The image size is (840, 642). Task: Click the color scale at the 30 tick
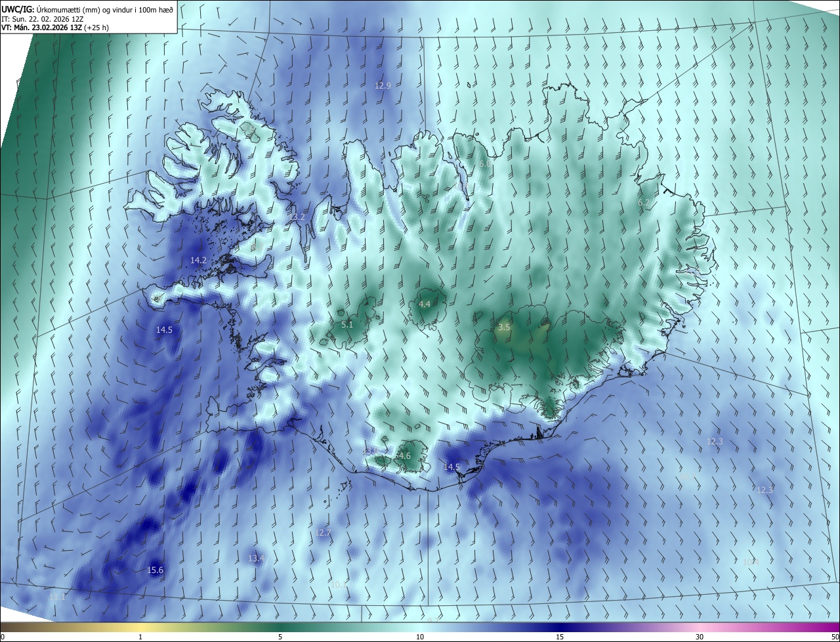700,637
